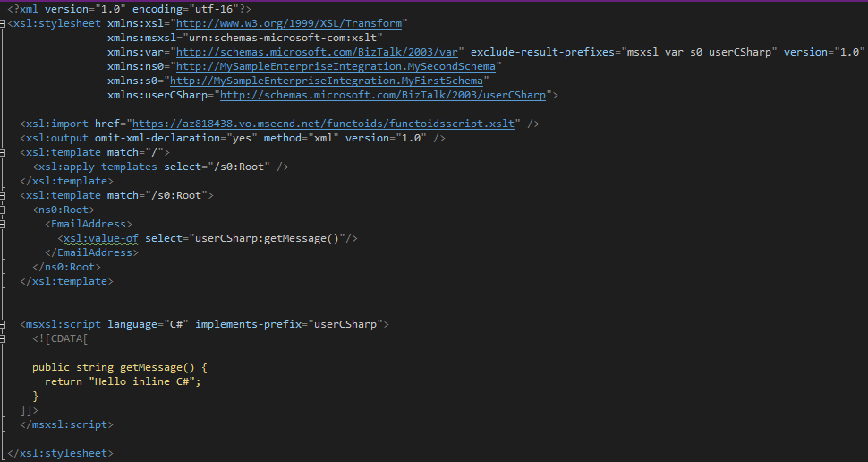This screenshot has width=868, height=462.
Task: Collapse the msxsl:script block
Action: tap(4, 324)
